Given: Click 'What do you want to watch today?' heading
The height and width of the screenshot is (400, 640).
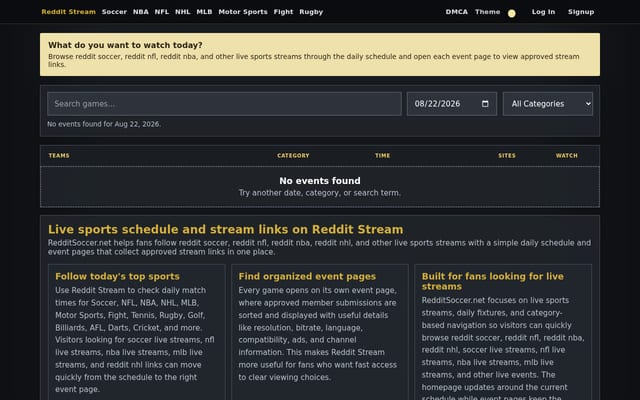Looking at the screenshot, I should (125, 45).
